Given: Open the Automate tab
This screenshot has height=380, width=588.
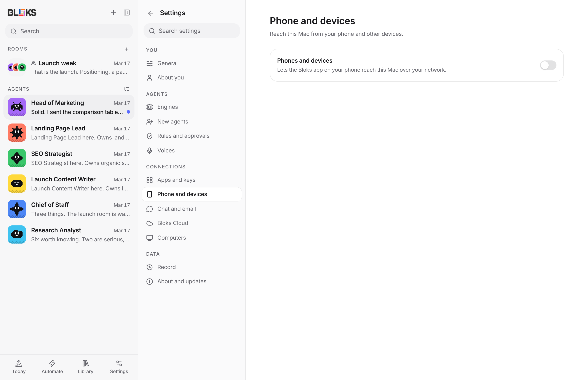Looking at the screenshot, I should click(x=52, y=367).
